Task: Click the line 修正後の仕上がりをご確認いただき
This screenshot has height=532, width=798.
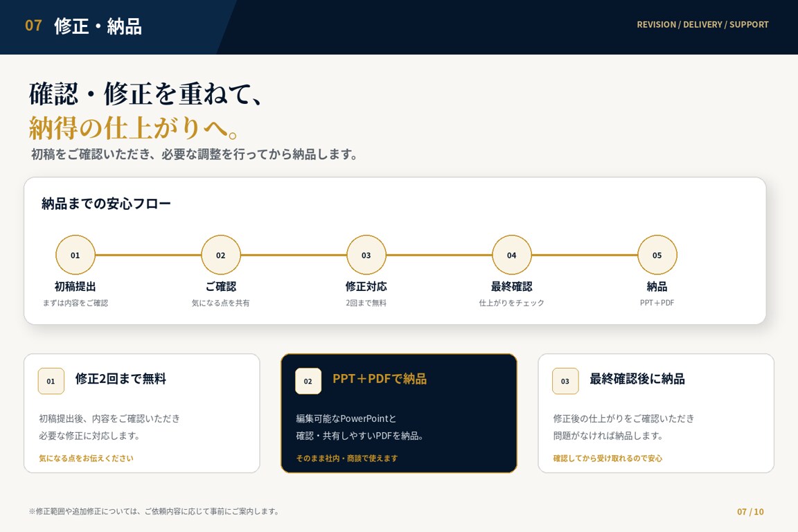Action: pyautogui.click(x=623, y=418)
